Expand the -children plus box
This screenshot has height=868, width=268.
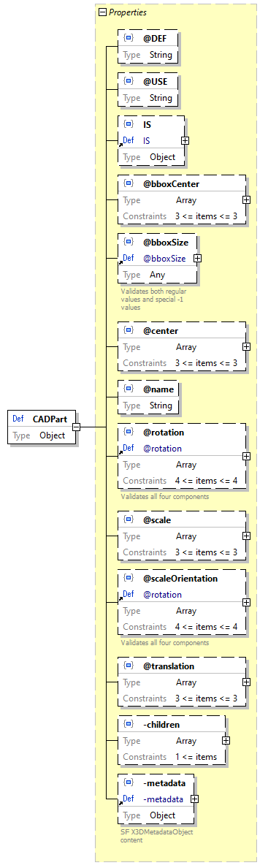226,740
